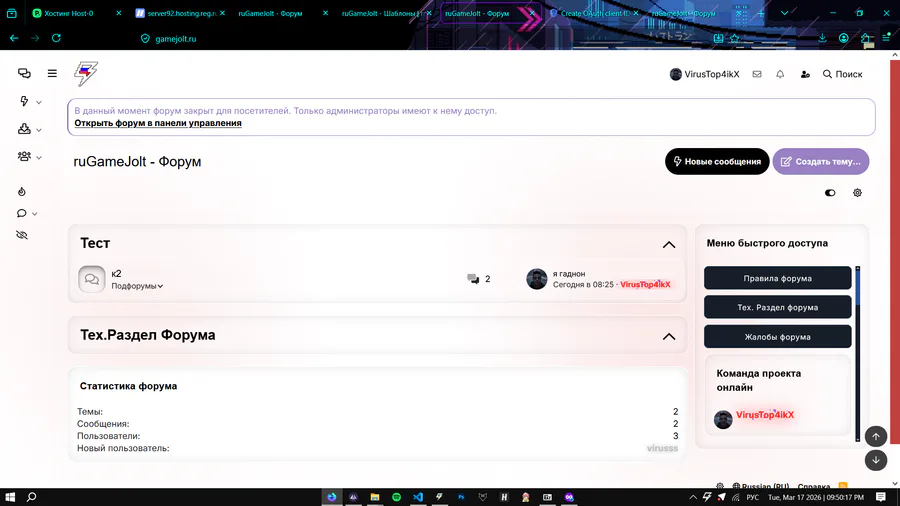Open browser downloads arrow icon

(822, 37)
